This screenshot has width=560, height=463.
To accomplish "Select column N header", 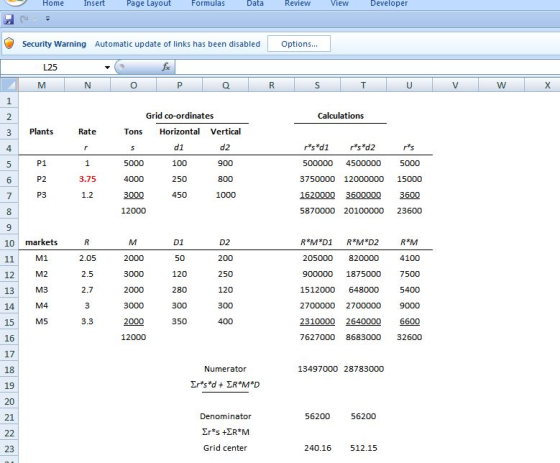I will pos(88,85).
